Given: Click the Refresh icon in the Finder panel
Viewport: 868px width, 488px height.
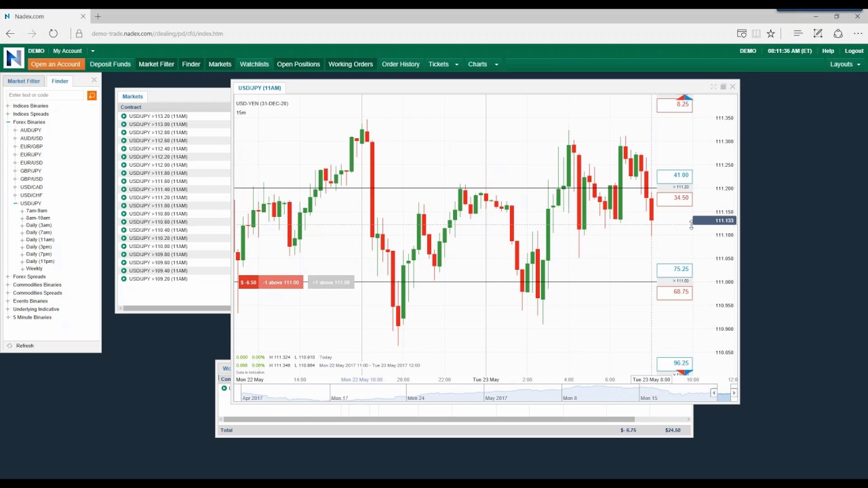Looking at the screenshot, I should pyautogui.click(x=9, y=346).
